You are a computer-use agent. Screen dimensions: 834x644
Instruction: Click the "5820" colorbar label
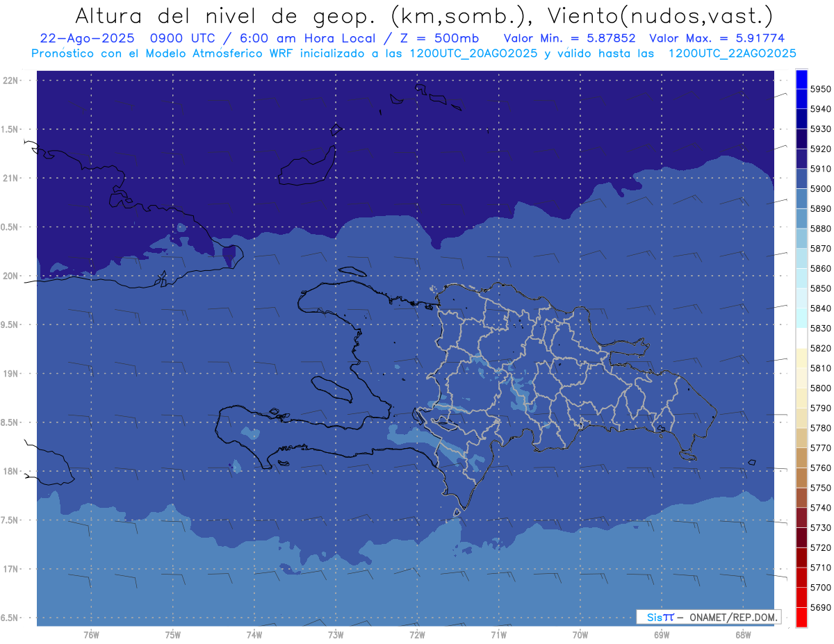tap(820, 348)
